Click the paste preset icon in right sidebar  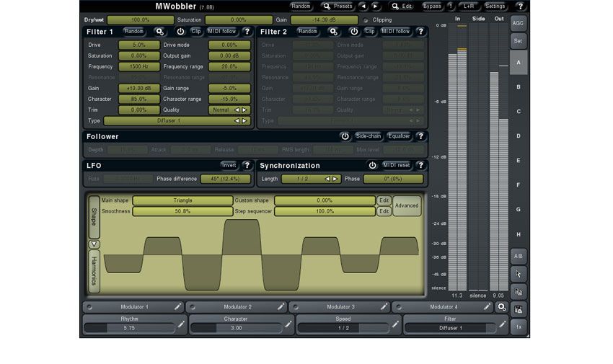pyautogui.click(x=519, y=309)
